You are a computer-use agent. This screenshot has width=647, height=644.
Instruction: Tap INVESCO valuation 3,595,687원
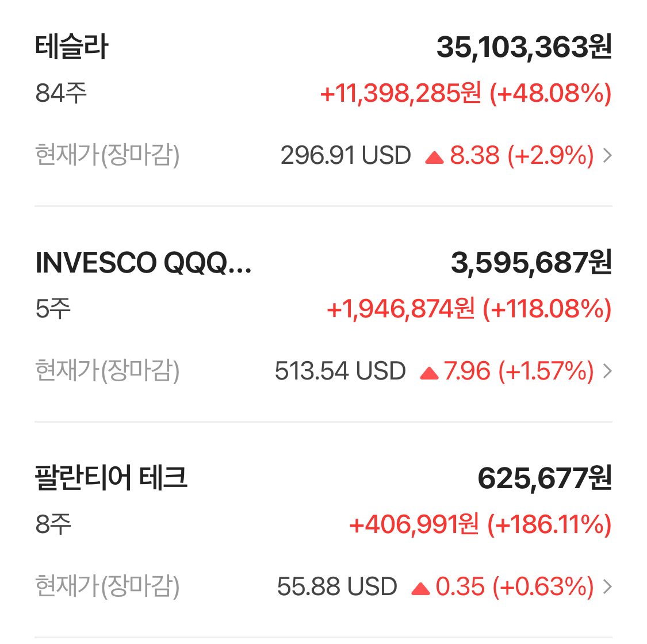[531, 263]
